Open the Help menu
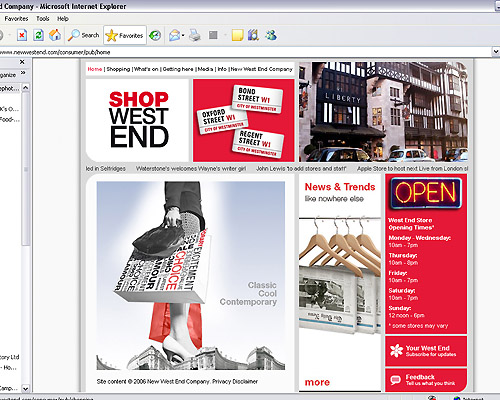This screenshot has width=500, height=400. pos(63,19)
